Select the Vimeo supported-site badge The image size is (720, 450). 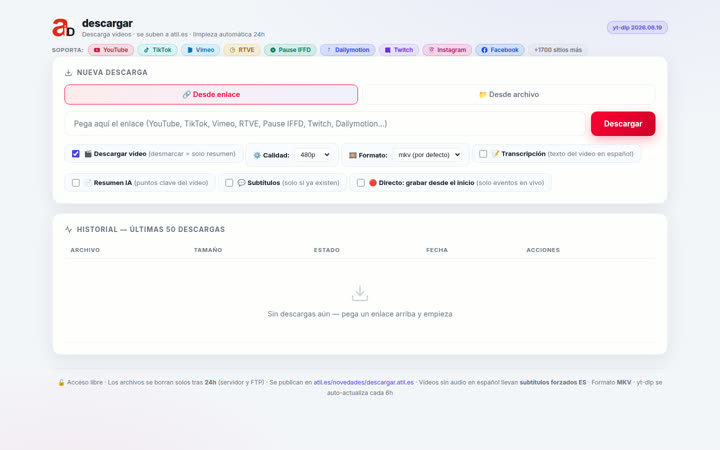(201, 50)
